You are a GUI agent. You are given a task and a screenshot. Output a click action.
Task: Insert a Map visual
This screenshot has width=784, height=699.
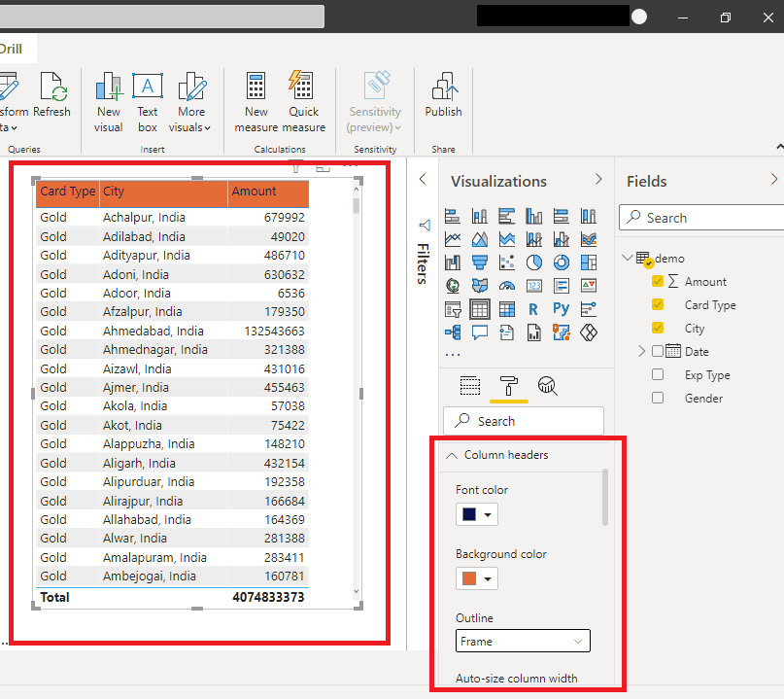tap(453, 285)
